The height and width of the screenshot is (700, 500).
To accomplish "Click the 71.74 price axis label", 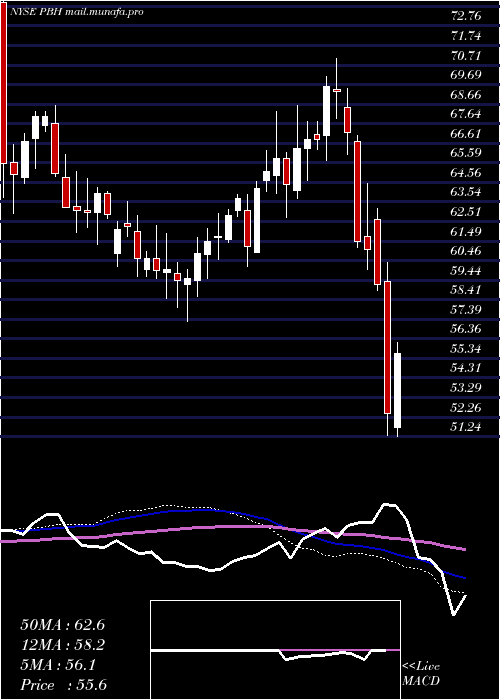I will point(466,36).
